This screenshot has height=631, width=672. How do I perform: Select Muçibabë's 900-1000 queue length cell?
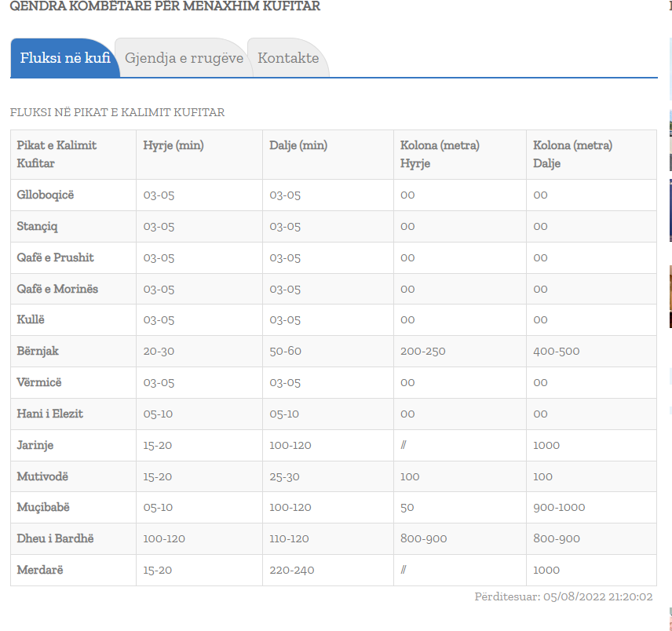click(x=559, y=507)
